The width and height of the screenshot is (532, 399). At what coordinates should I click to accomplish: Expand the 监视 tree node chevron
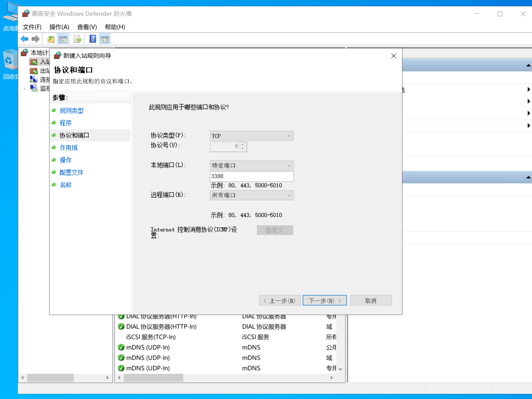tap(25, 89)
